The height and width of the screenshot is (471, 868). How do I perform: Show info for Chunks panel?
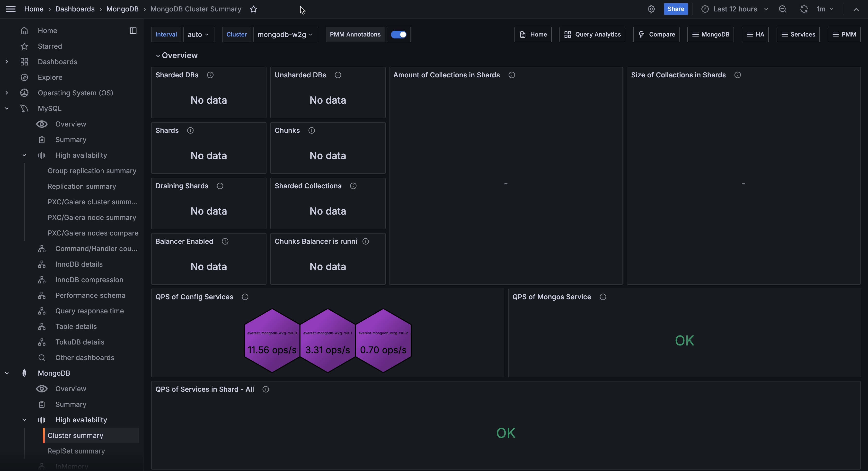point(311,130)
